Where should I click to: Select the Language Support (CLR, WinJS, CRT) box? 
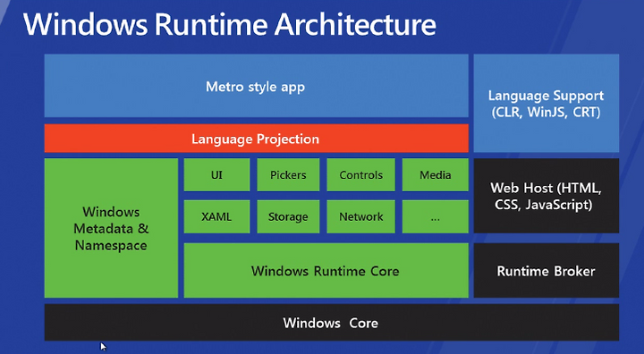pos(547,104)
